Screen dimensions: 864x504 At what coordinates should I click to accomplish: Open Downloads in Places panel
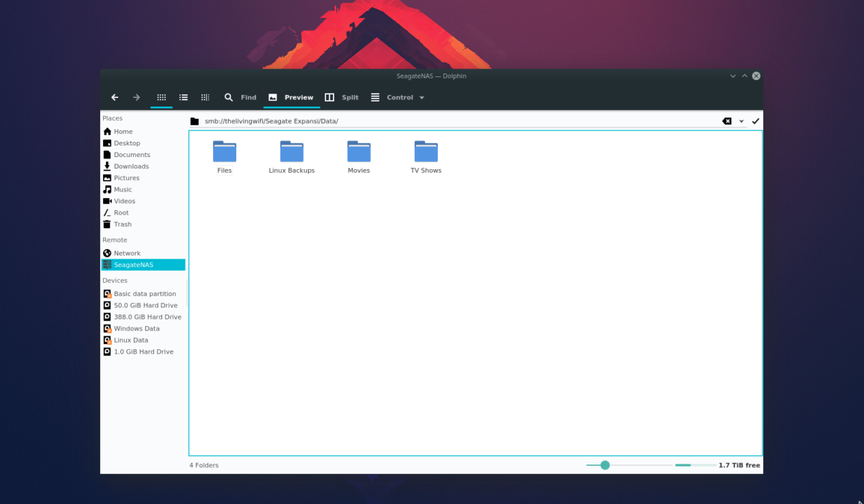[x=143, y=166]
